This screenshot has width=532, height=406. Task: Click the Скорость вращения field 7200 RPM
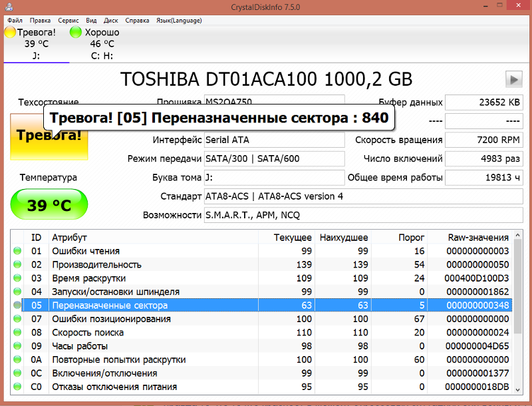pos(484,140)
